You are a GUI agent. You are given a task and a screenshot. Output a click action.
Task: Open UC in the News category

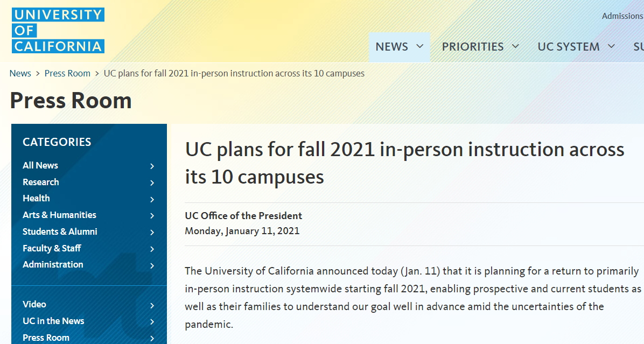click(x=53, y=321)
